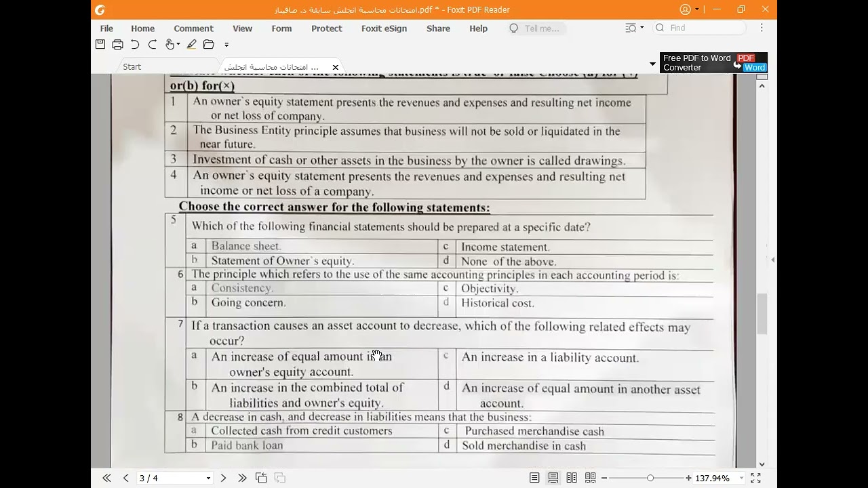This screenshot has width=868, height=488.
Task: Select continuous facing view mode
Action: click(x=591, y=478)
